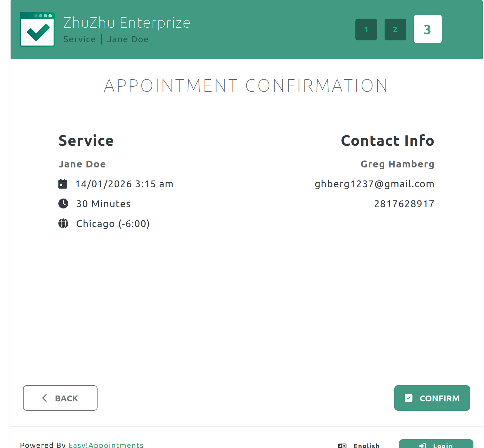The image size is (484, 448).
Task: Click the ZhuZhu Enterprize company name
Action: pyautogui.click(x=127, y=23)
